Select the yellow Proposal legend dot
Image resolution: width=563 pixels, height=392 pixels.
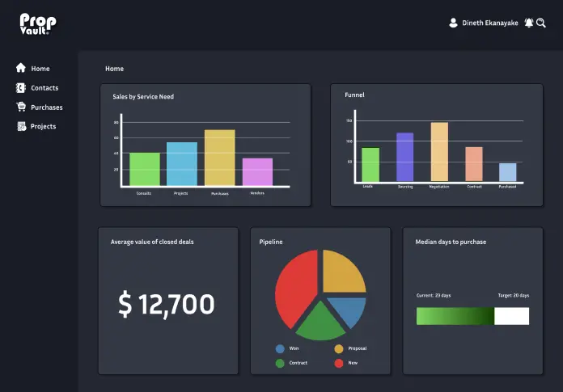339,348
